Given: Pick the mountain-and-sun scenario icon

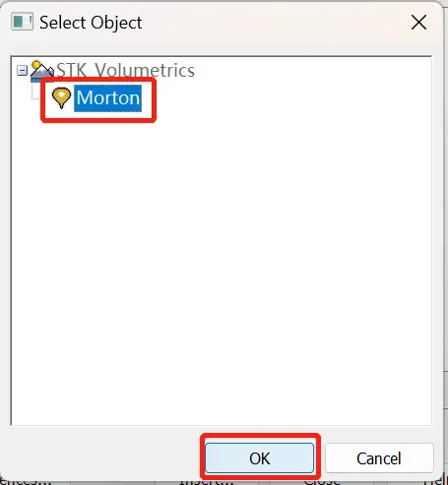Looking at the screenshot, I should [42, 71].
